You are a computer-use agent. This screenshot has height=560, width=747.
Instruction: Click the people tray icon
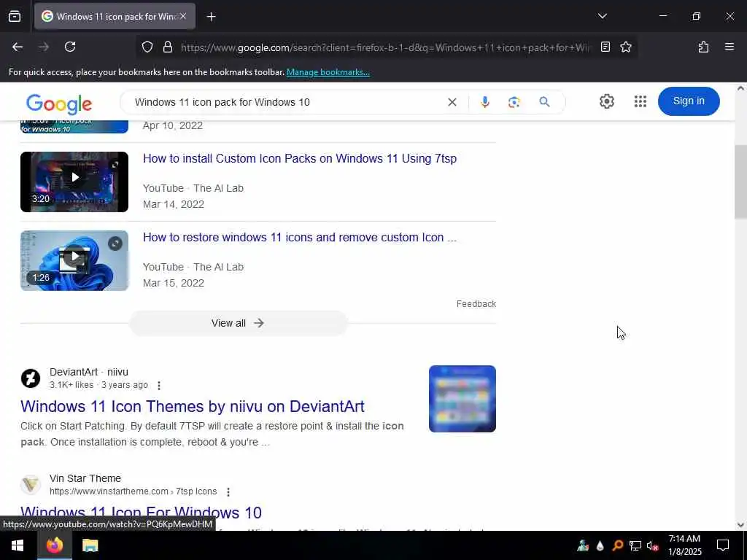click(583, 545)
